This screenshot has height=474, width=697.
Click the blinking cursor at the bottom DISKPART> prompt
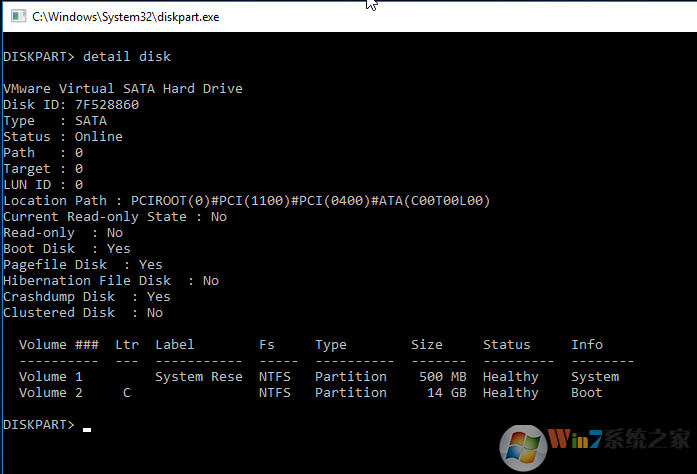tap(87, 430)
